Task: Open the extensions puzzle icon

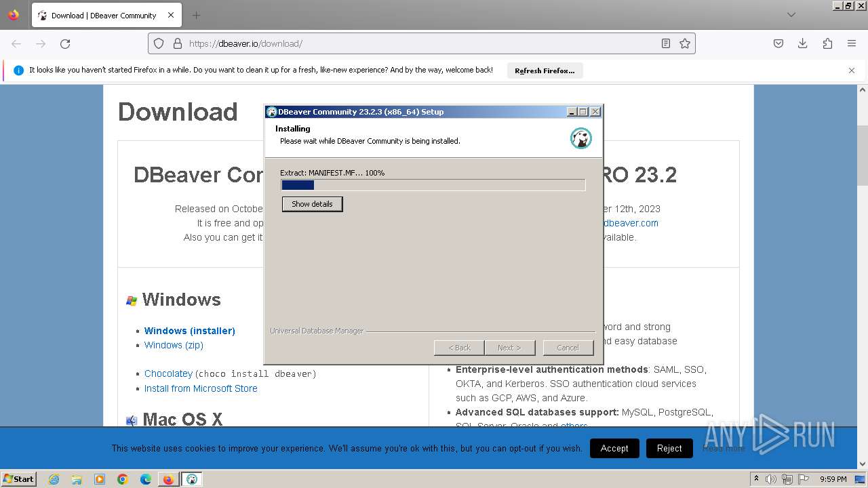Action: point(827,43)
